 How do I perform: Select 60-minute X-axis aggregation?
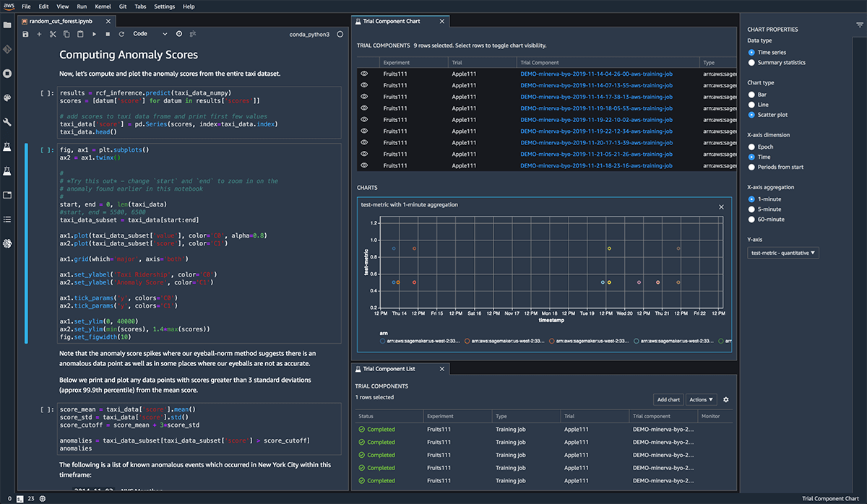click(752, 219)
